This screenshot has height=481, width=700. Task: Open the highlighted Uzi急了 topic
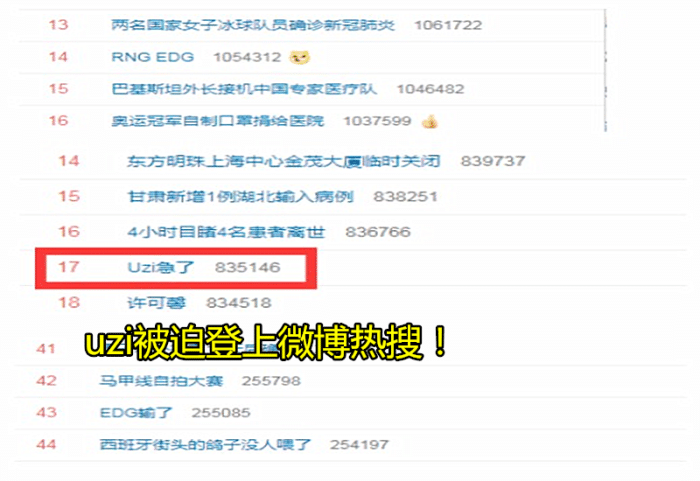[161, 267]
